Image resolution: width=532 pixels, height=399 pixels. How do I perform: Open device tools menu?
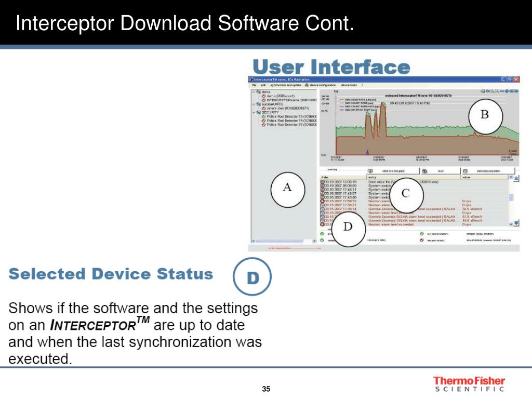click(x=349, y=85)
